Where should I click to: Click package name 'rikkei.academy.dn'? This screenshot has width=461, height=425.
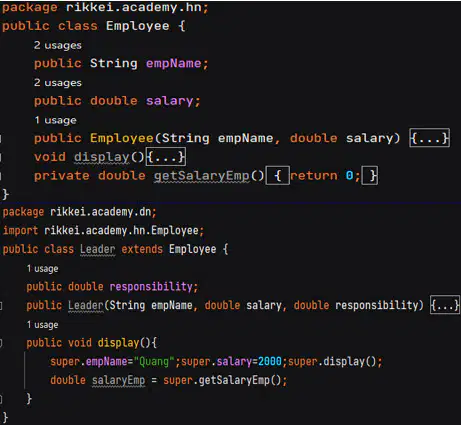pos(101,212)
